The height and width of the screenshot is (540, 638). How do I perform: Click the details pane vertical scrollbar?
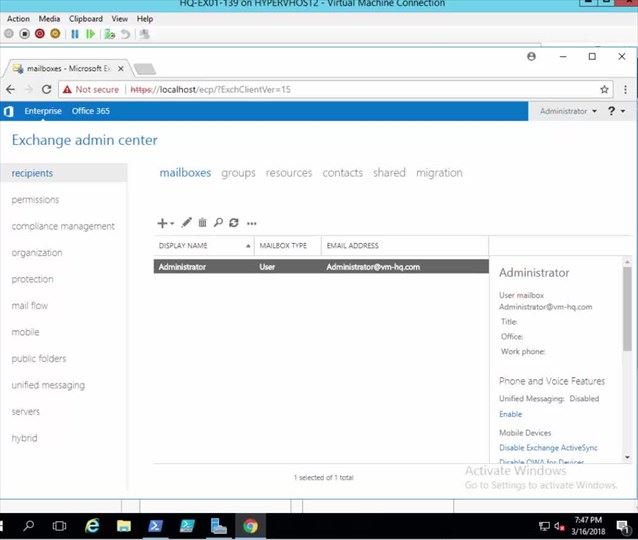[627, 310]
